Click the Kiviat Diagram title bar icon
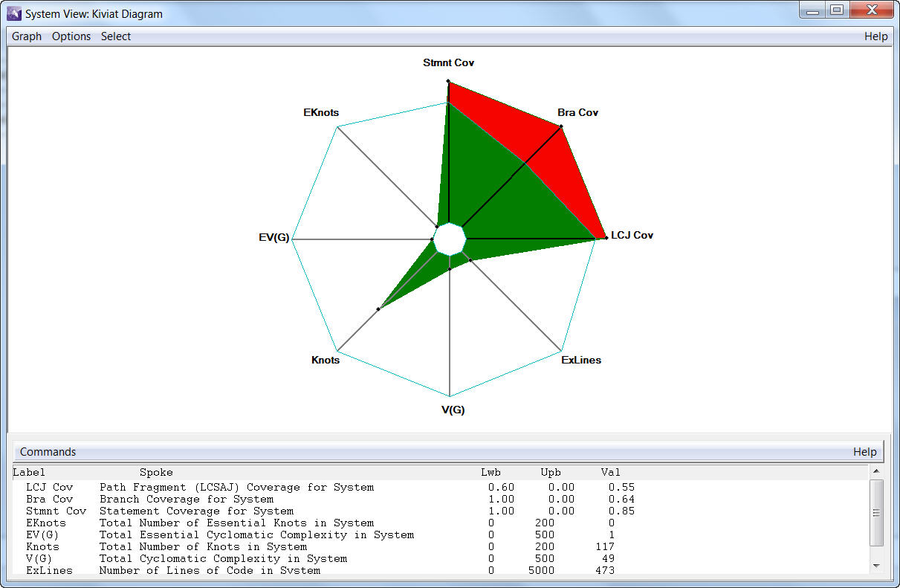900x588 pixels. tap(14, 13)
